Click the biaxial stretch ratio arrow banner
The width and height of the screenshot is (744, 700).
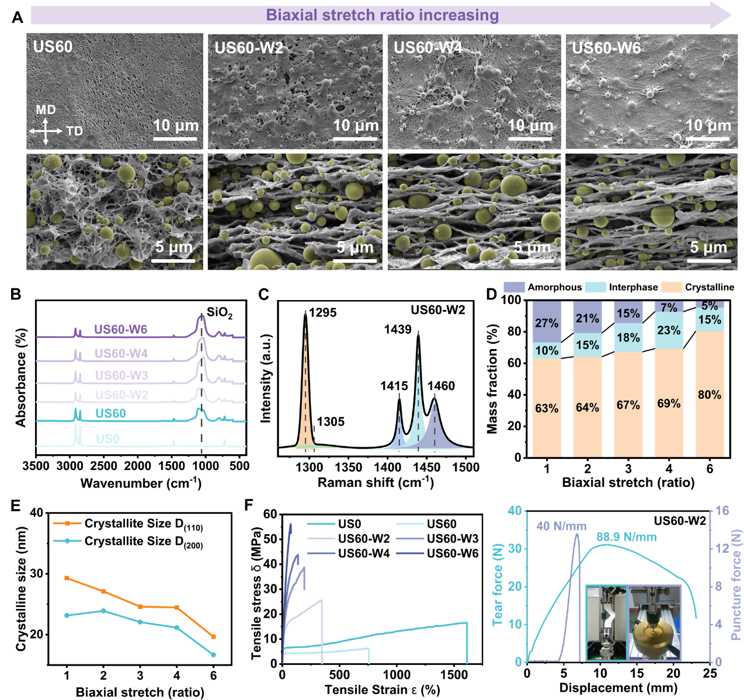(x=381, y=15)
